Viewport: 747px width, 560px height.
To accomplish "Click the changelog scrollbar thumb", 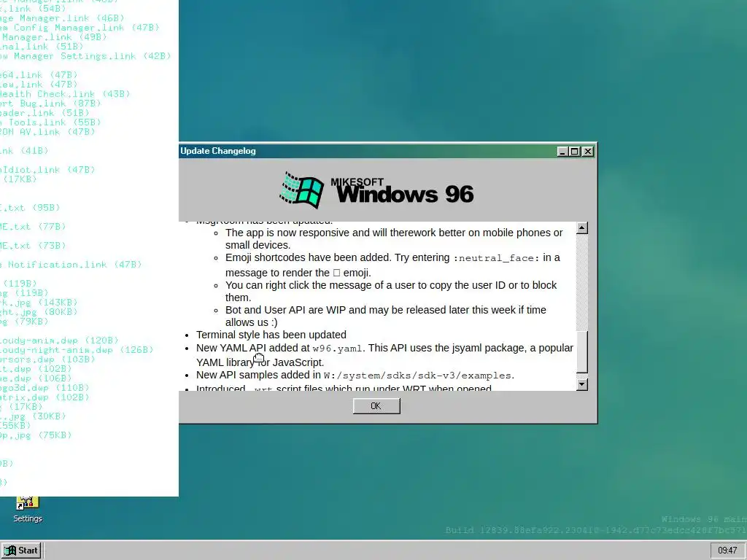I will pyautogui.click(x=581, y=351).
